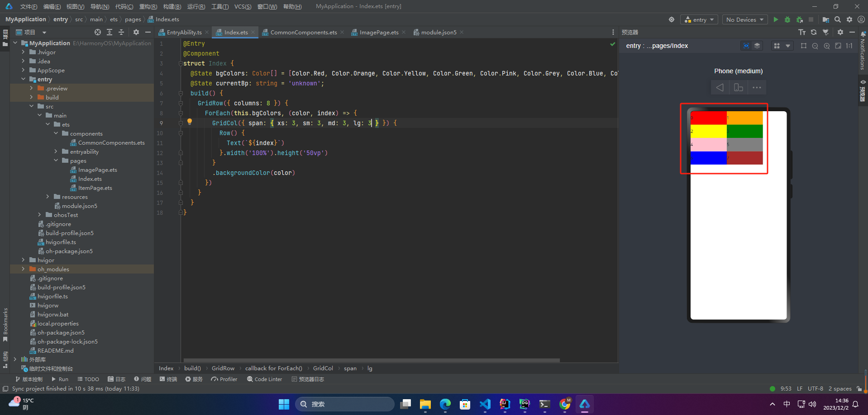Image resolution: width=868 pixels, height=415 pixels.
Task: Hide the previewer panel with minus icon
Action: pos(852,32)
